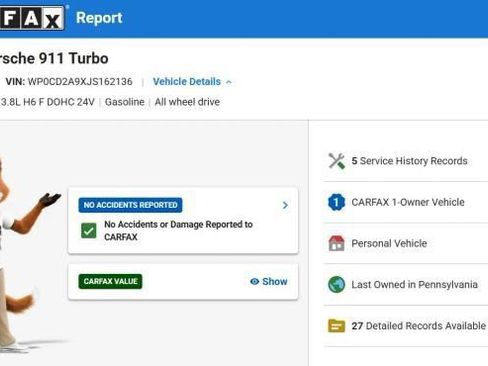
Task: Click the eye icon beside Show
Action: tap(254, 282)
